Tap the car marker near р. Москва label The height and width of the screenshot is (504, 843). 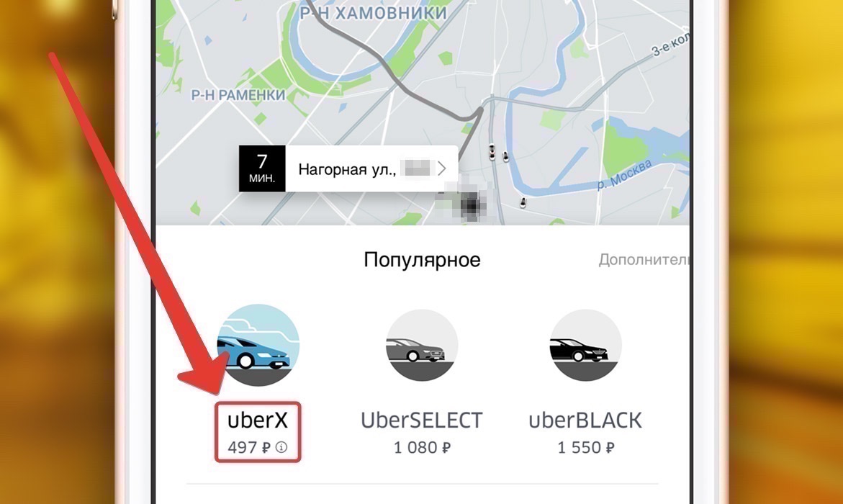coord(523,203)
